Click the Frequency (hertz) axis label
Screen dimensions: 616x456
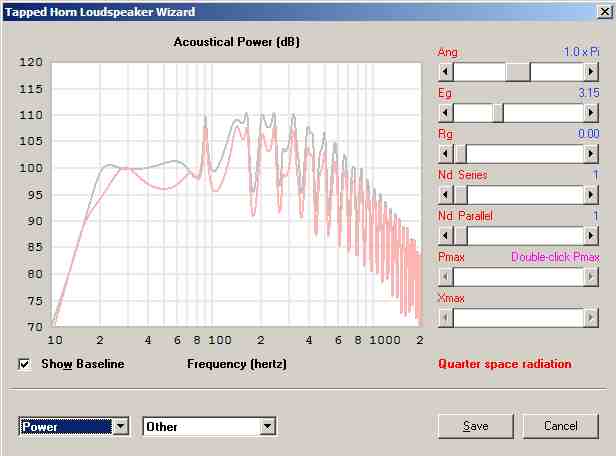pos(236,364)
